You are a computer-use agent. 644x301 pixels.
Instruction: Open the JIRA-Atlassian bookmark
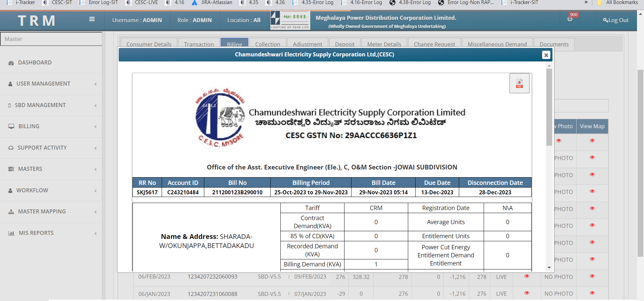pos(212,3)
